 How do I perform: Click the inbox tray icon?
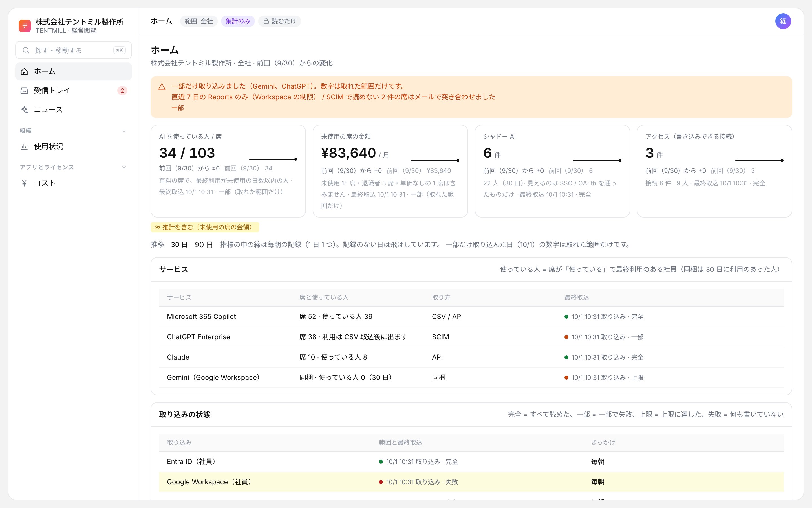coord(24,90)
